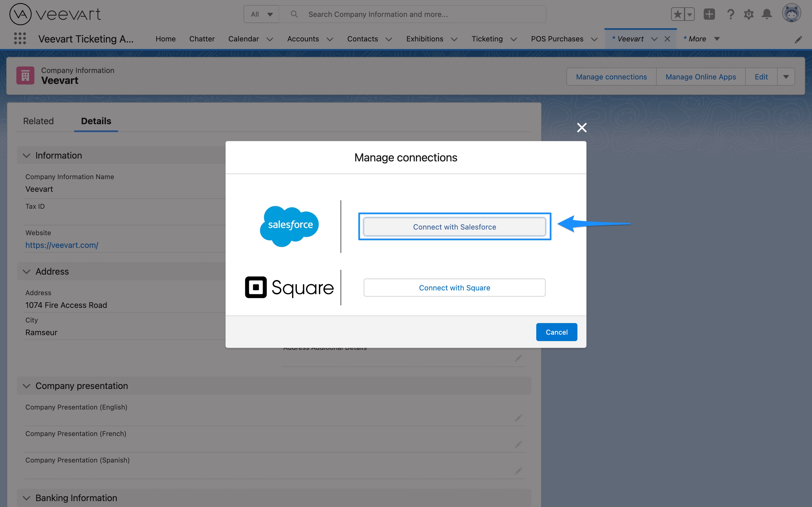Close the Manage connections dialog

pyautogui.click(x=581, y=127)
